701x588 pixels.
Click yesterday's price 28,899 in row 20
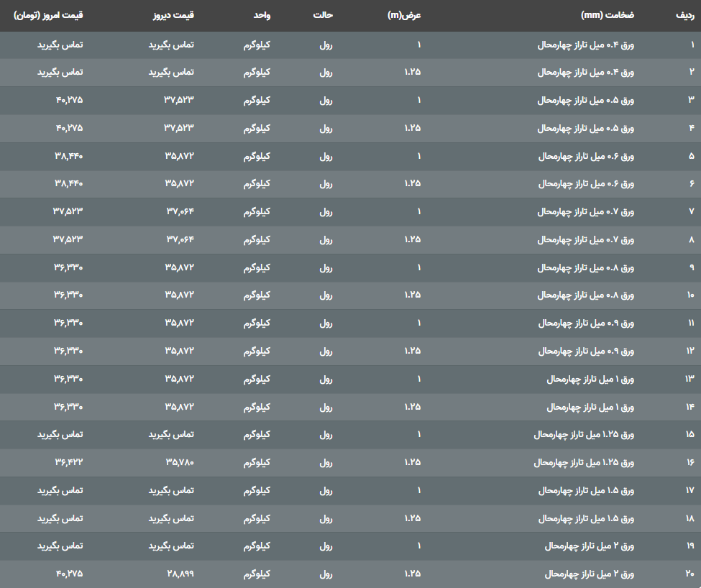[x=180, y=574]
